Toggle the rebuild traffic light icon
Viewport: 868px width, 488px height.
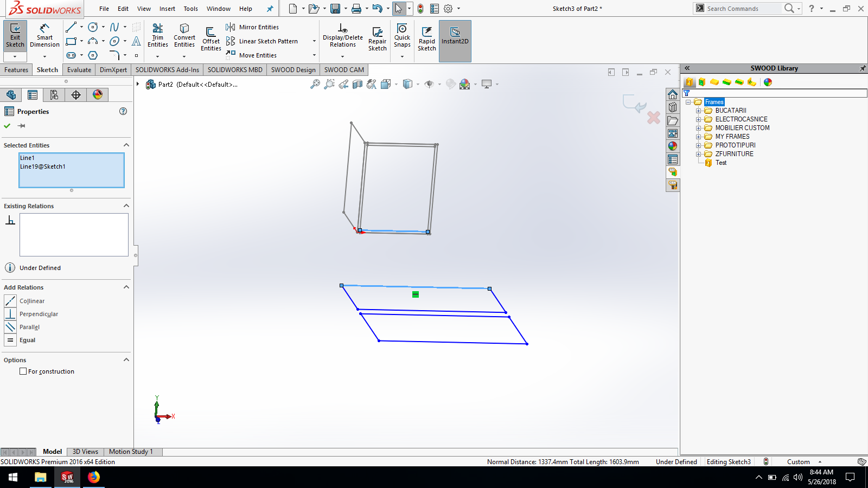[420, 9]
